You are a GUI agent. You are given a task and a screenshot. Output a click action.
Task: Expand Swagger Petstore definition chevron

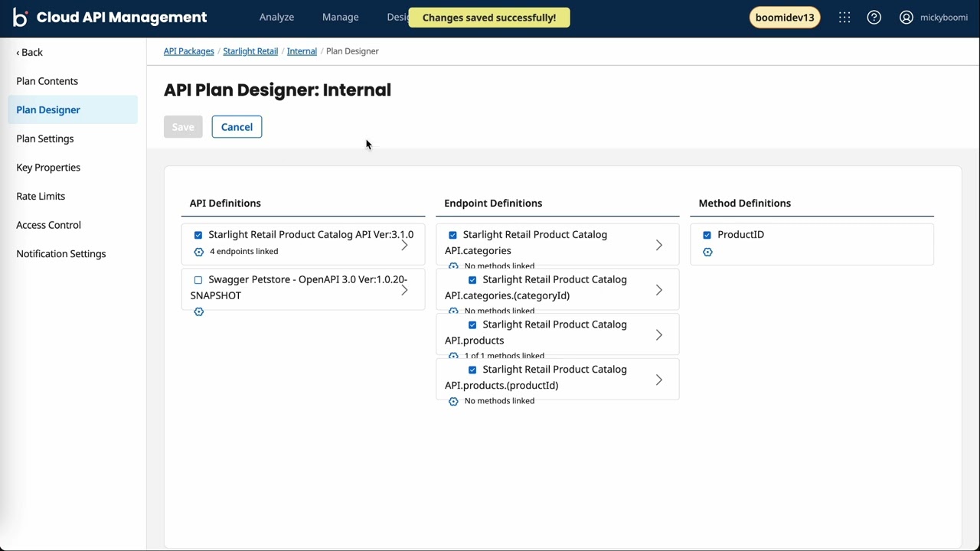coord(404,290)
